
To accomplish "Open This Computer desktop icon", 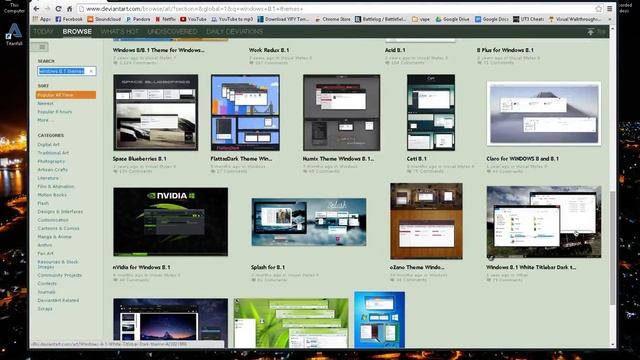I will [x=14, y=6].
